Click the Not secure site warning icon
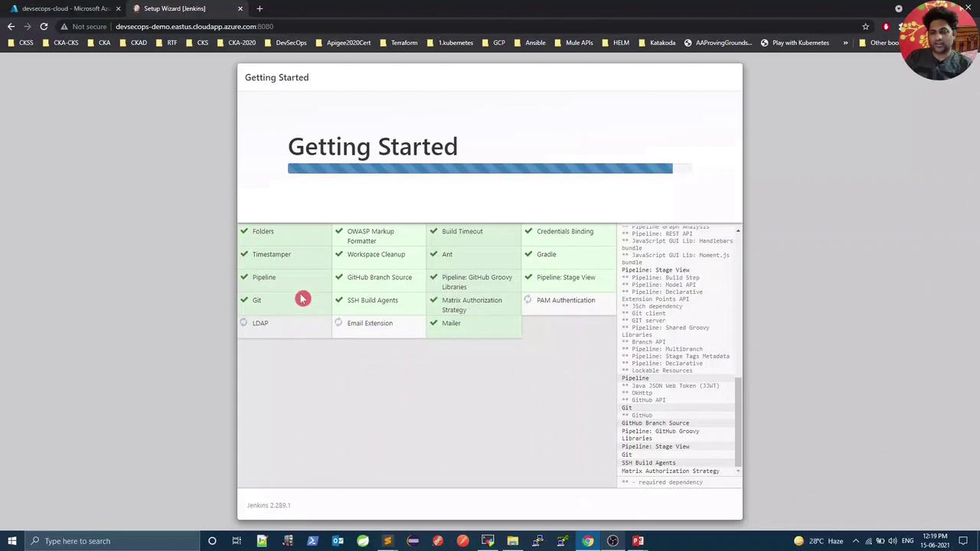 64,27
